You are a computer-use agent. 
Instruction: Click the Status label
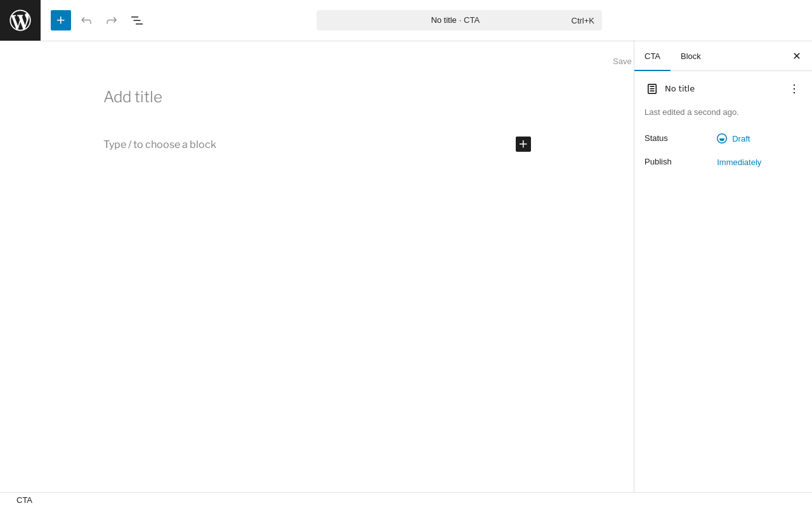click(x=656, y=138)
